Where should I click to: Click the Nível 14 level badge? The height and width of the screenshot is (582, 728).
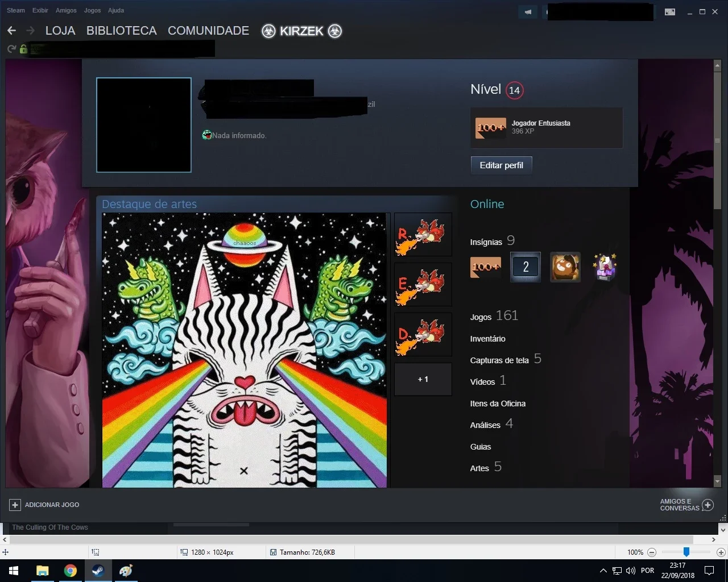point(514,90)
